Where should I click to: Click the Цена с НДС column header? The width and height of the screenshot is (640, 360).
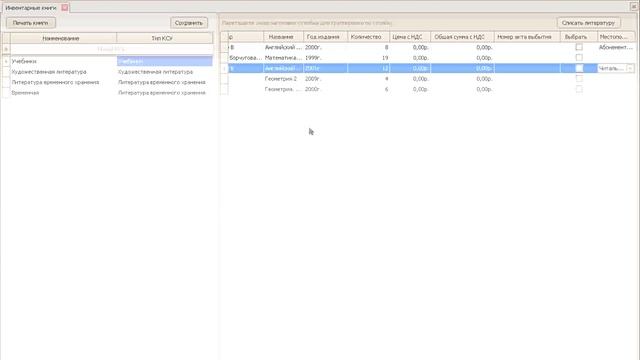point(410,37)
